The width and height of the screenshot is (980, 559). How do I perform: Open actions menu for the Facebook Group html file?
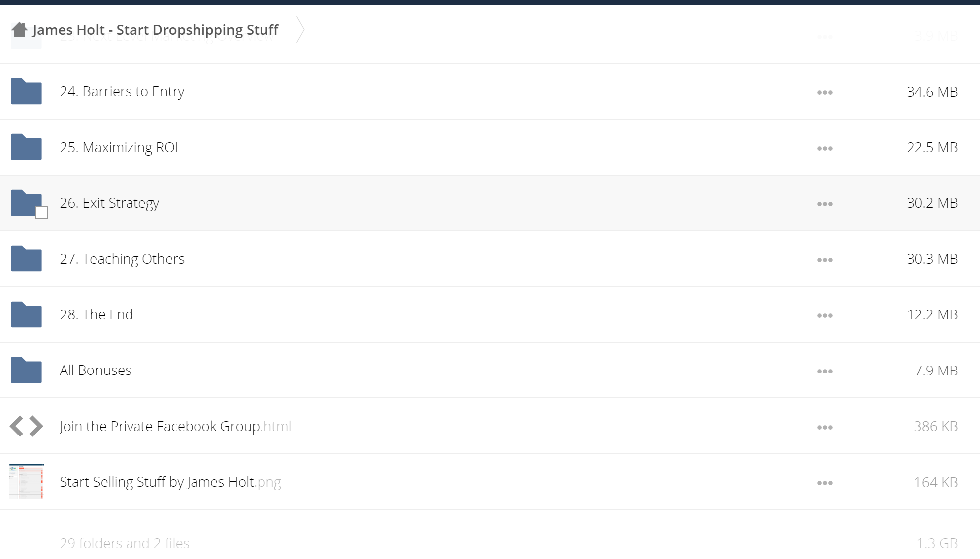[x=825, y=427]
